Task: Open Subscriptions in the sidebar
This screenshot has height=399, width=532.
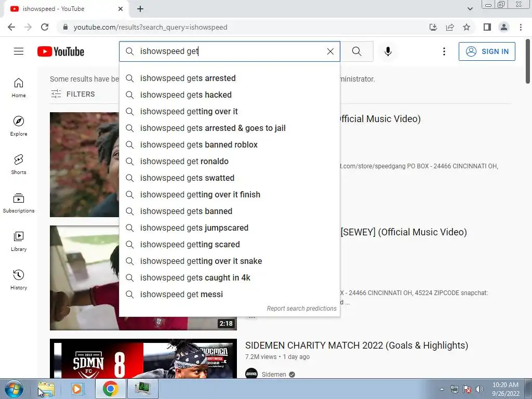Action: click(x=19, y=203)
